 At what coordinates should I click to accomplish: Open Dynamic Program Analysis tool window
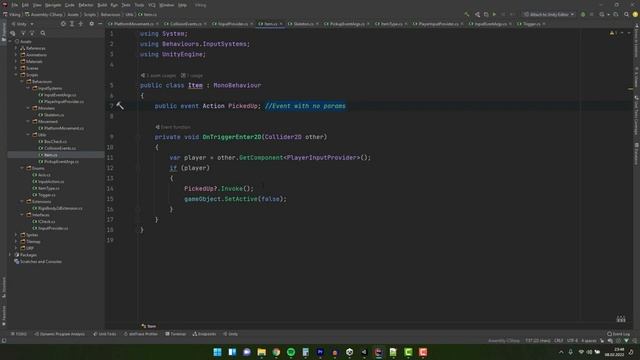click(60, 334)
